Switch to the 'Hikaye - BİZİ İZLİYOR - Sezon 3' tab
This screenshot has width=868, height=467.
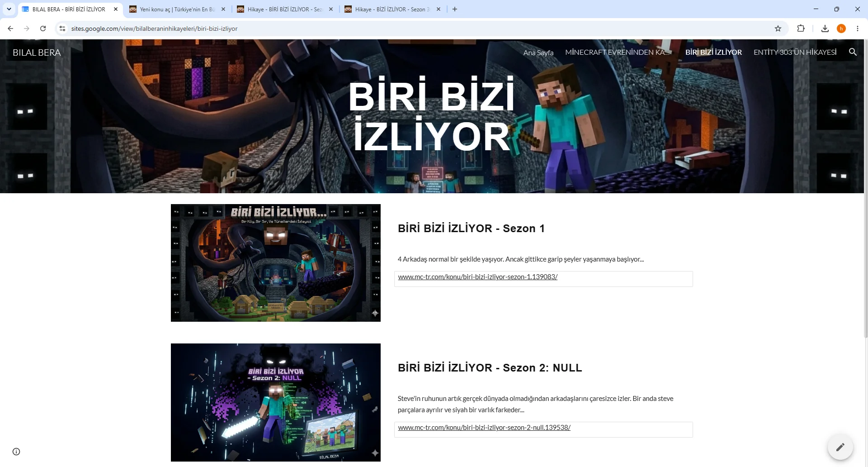point(392,9)
